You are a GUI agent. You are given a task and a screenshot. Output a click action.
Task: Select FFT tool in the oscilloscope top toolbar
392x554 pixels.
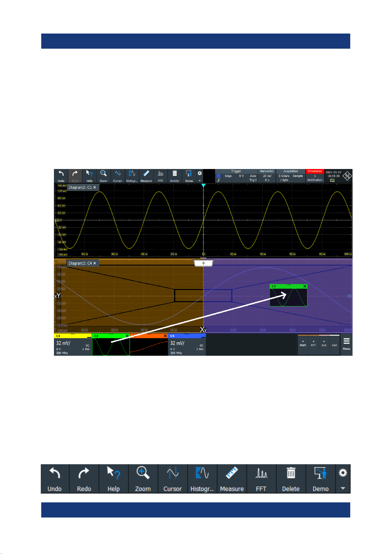click(x=160, y=176)
